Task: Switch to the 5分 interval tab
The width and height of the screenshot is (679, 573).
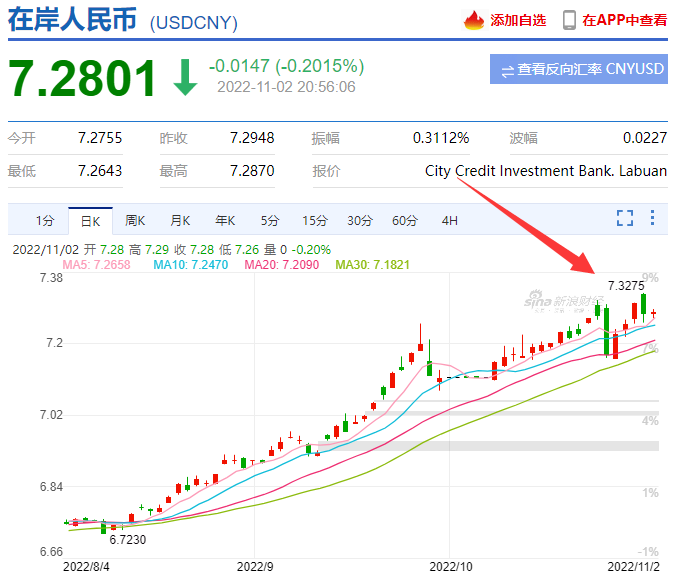Action: (x=270, y=220)
